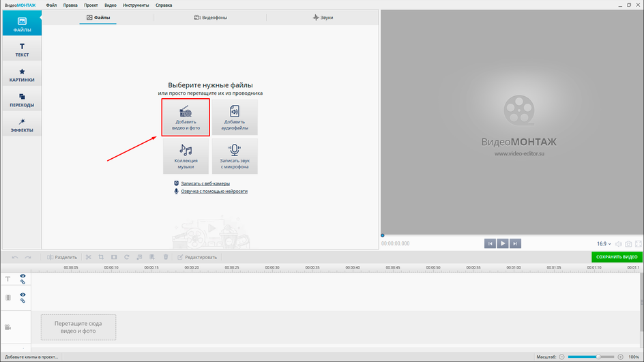
Task: Open the 16:9 aspect ratio dropdown
Action: click(x=604, y=244)
